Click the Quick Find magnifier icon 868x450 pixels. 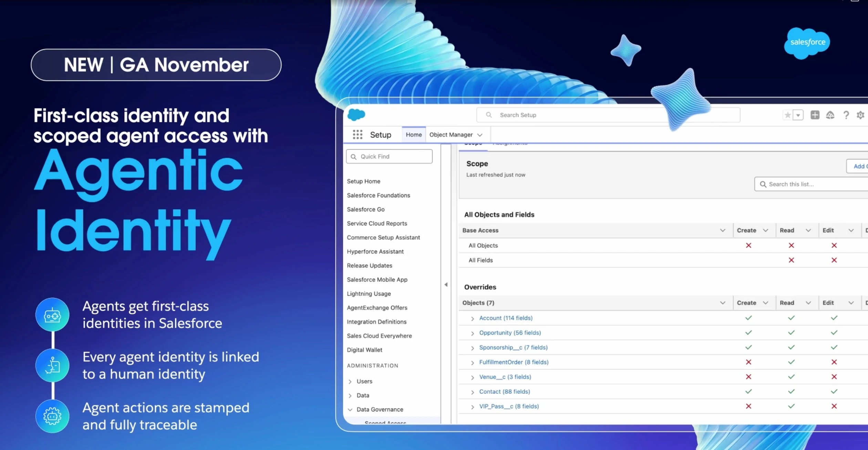pyautogui.click(x=353, y=157)
